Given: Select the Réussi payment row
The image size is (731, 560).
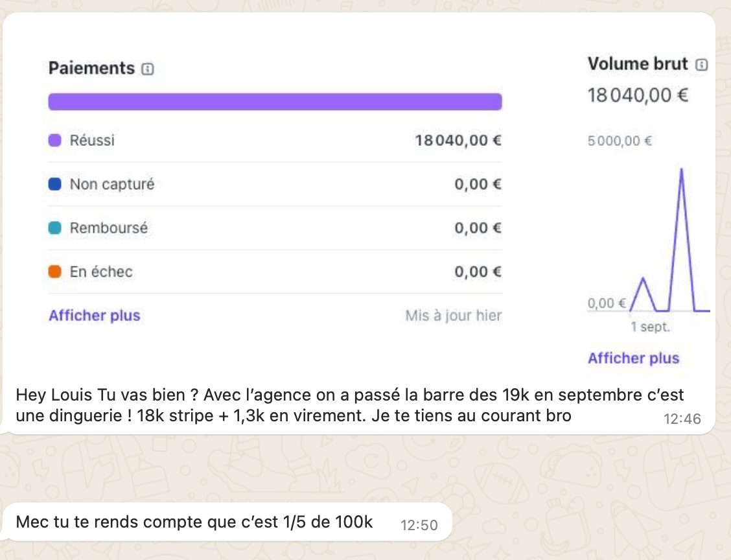Looking at the screenshot, I should 275,141.
